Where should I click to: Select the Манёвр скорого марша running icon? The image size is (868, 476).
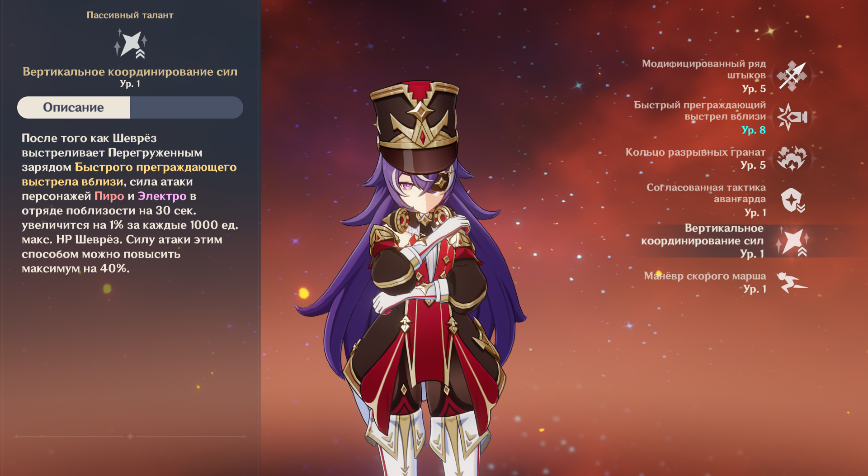coord(792,282)
